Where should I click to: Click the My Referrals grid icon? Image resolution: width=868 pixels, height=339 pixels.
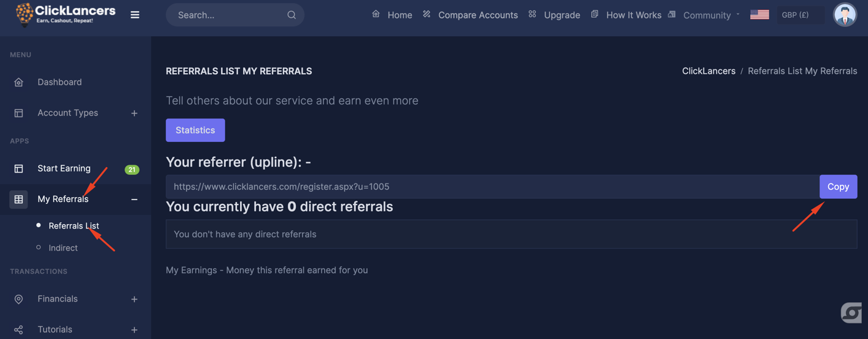pos(18,200)
